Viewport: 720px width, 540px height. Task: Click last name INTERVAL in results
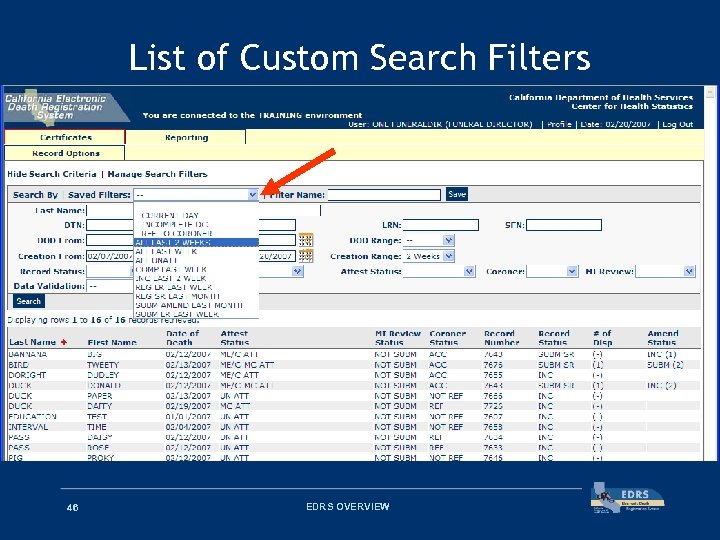28,427
